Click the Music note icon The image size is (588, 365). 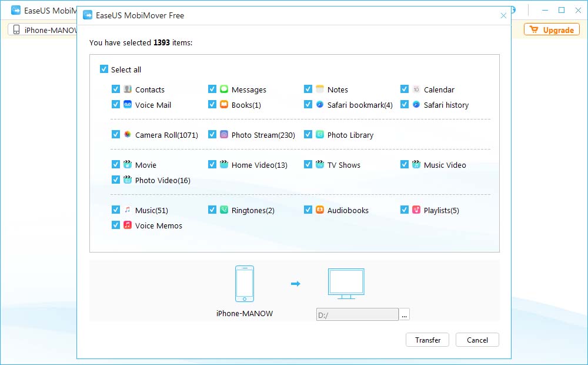[127, 210]
